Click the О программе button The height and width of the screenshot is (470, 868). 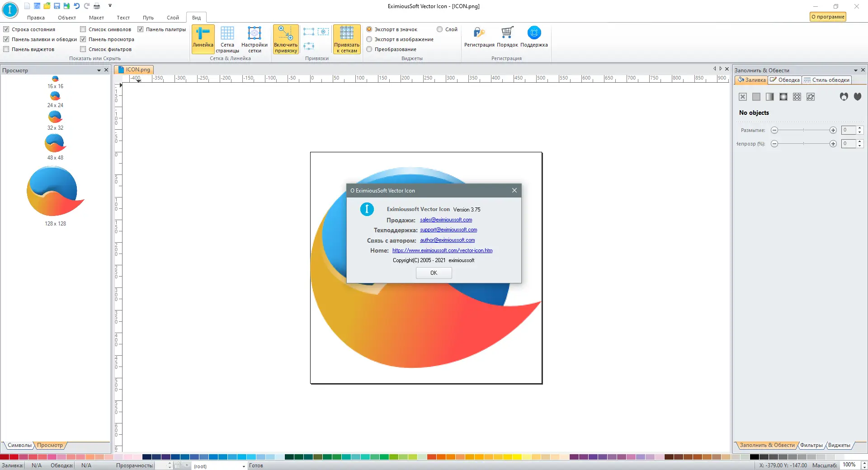(828, 17)
